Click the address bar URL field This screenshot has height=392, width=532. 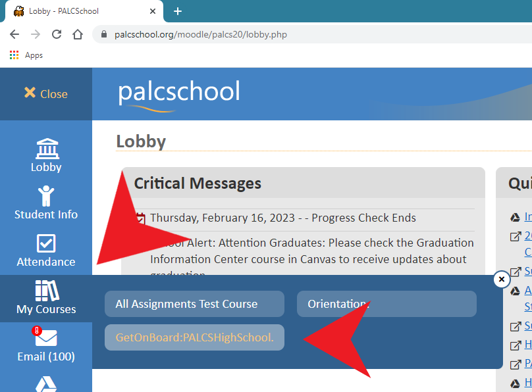[x=263, y=34]
